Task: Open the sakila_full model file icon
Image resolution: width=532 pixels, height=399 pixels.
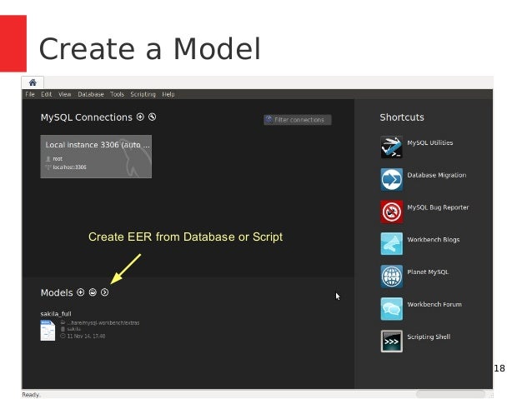Action: 48,330
